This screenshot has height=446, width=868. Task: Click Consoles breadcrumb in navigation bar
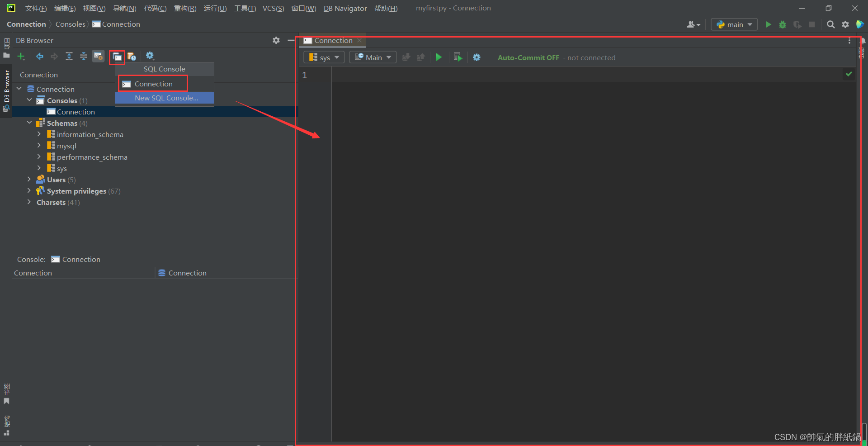(x=70, y=24)
